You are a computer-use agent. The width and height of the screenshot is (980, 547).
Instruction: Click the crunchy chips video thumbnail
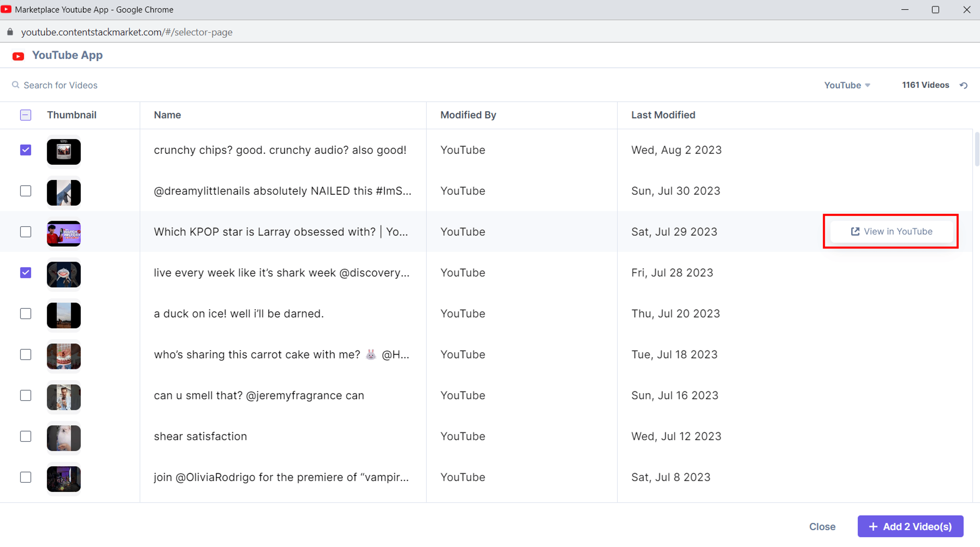click(64, 152)
